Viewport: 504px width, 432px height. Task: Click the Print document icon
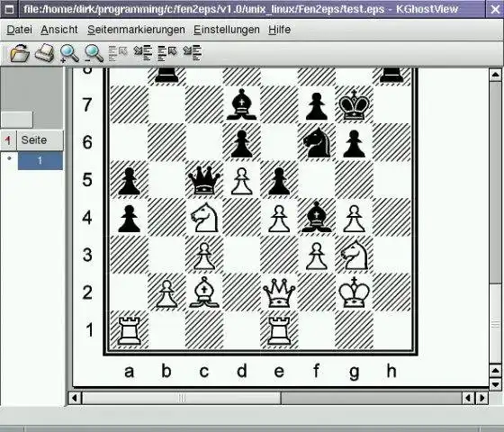(44, 53)
